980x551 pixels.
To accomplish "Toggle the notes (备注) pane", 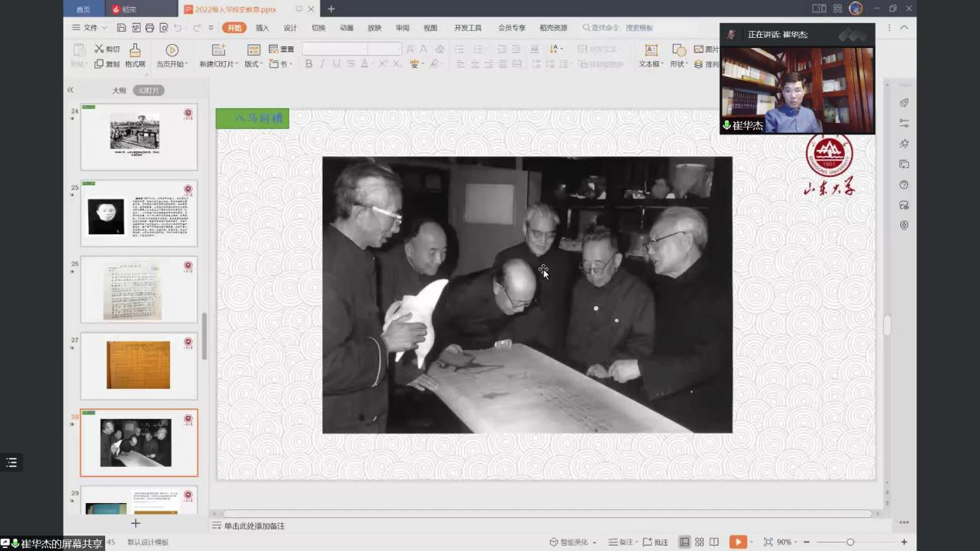I will click(620, 542).
